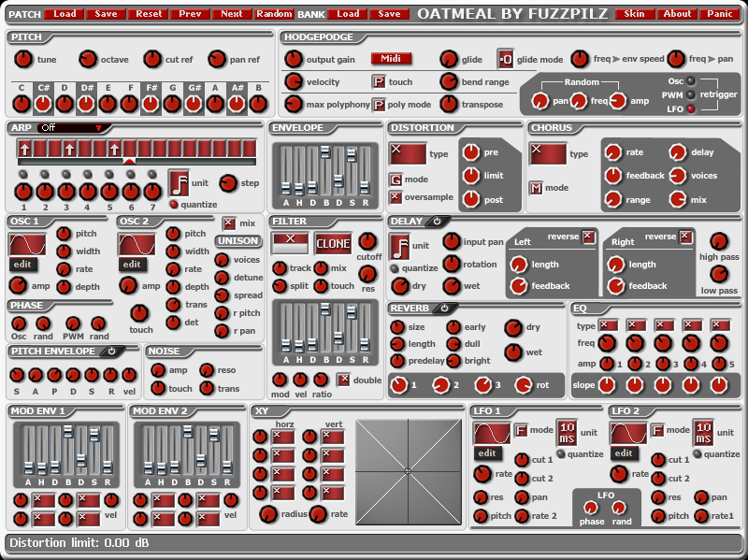
Task: Click the Skin button
Action: [x=634, y=14]
